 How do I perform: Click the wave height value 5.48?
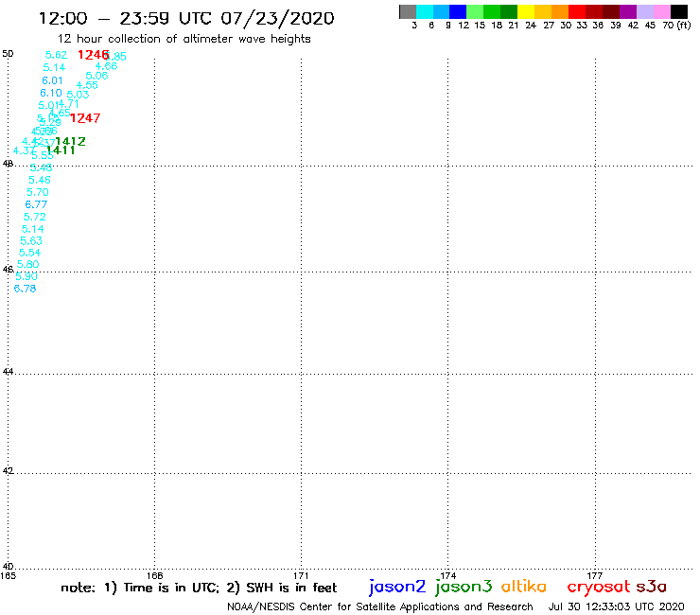point(41,167)
